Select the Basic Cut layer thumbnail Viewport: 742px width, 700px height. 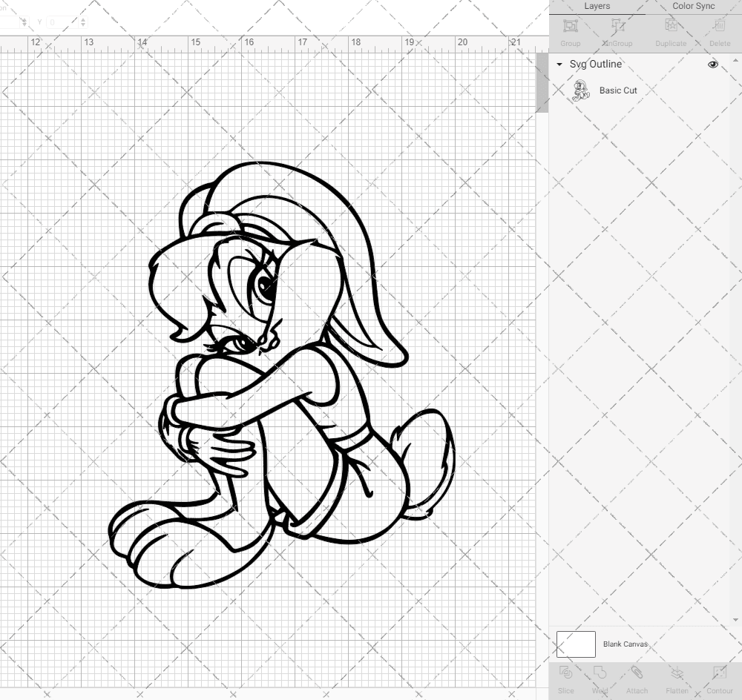581,90
